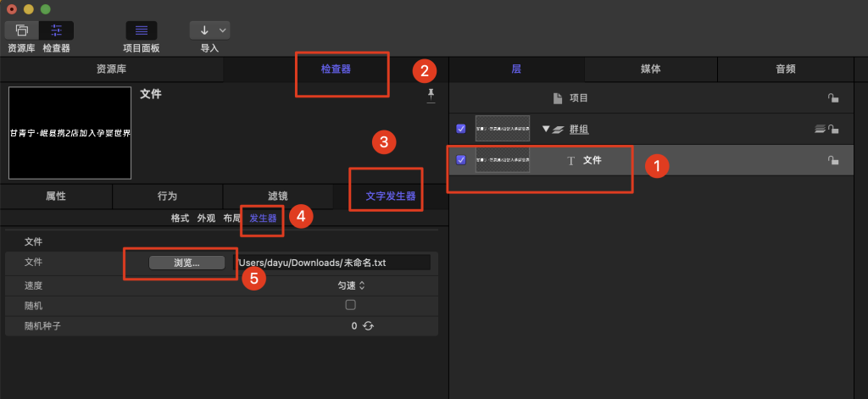Select the 格式 format subpane
Viewport: 868px width, 399px height.
(180, 219)
